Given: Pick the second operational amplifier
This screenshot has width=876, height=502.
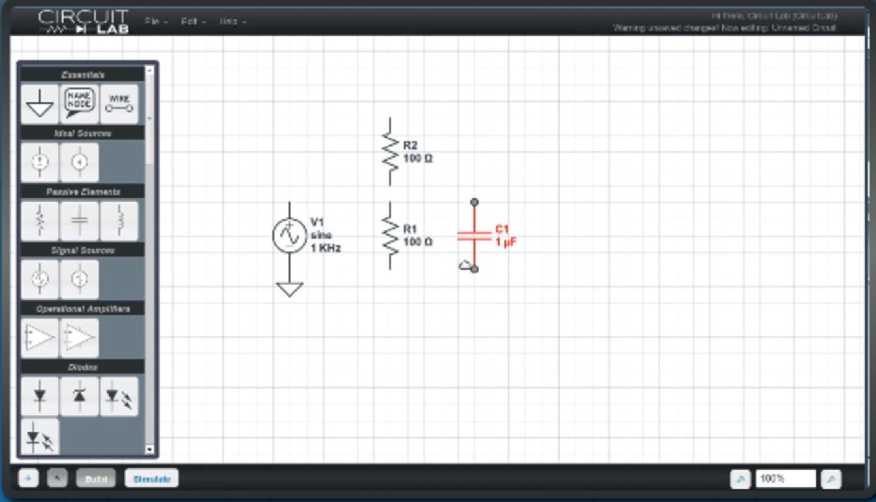Looking at the screenshot, I should click(x=79, y=338).
